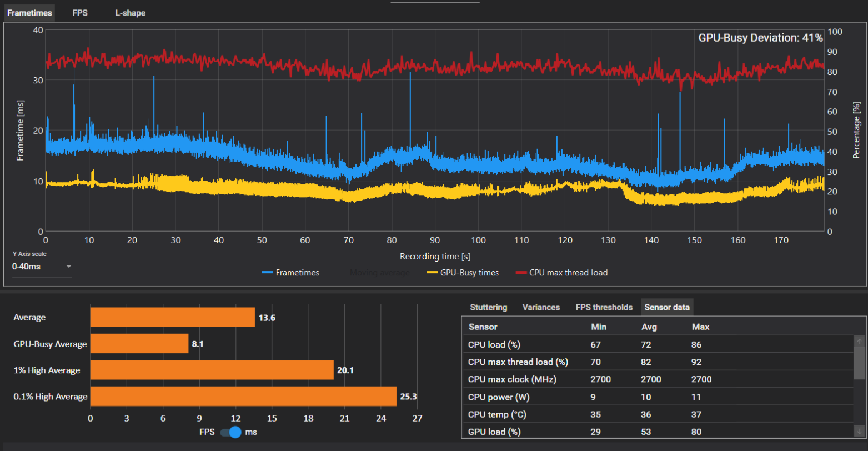This screenshot has width=868, height=451.
Task: Switch to the Variances tab
Action: pyautogui.click(x=541, y=307)
